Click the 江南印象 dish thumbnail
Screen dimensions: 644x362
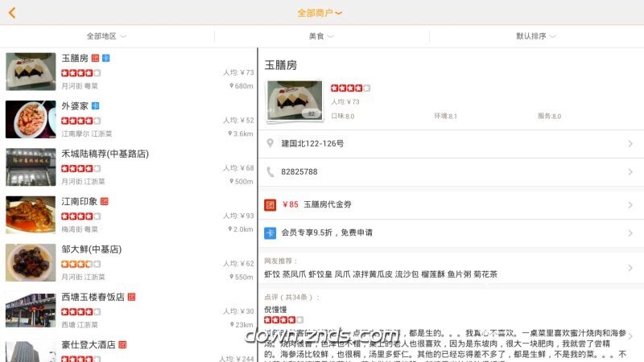[x=31, y=215]
